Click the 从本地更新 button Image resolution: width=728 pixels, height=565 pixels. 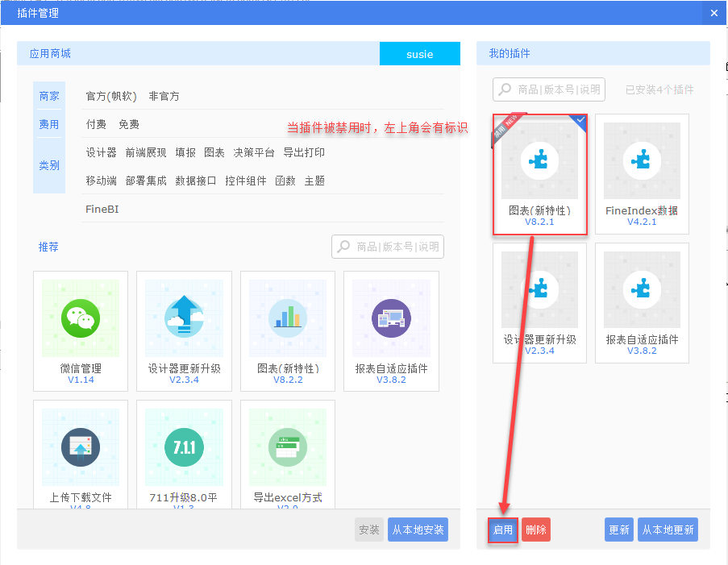pos(668,530)
